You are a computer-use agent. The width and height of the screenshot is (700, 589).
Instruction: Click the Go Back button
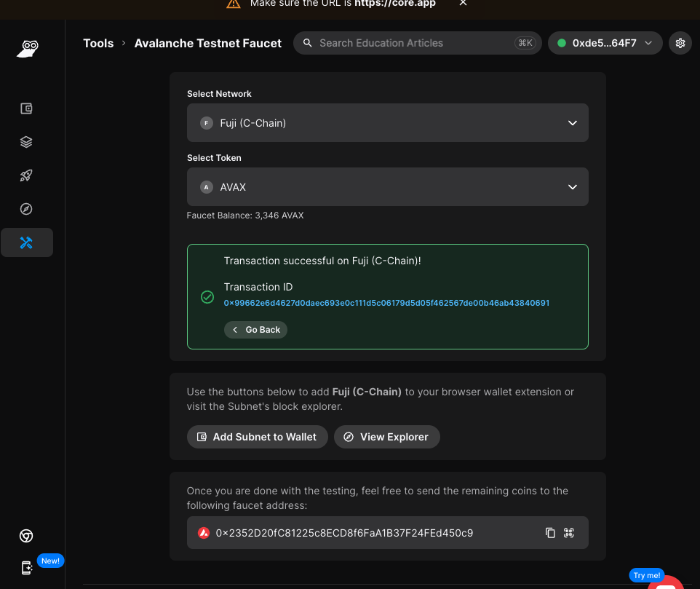click(x=255, y=330)
